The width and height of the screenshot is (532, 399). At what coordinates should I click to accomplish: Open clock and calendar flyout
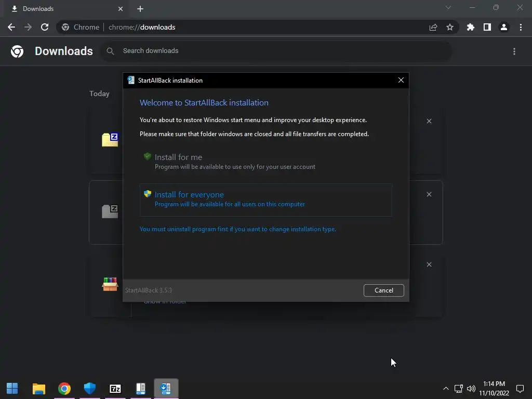[x=494, y=389]
